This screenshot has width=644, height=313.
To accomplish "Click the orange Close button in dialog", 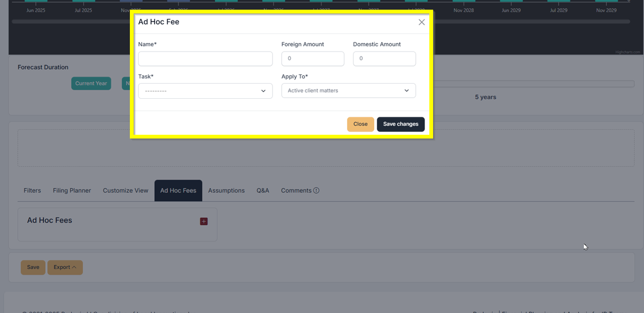I will 360,124.
